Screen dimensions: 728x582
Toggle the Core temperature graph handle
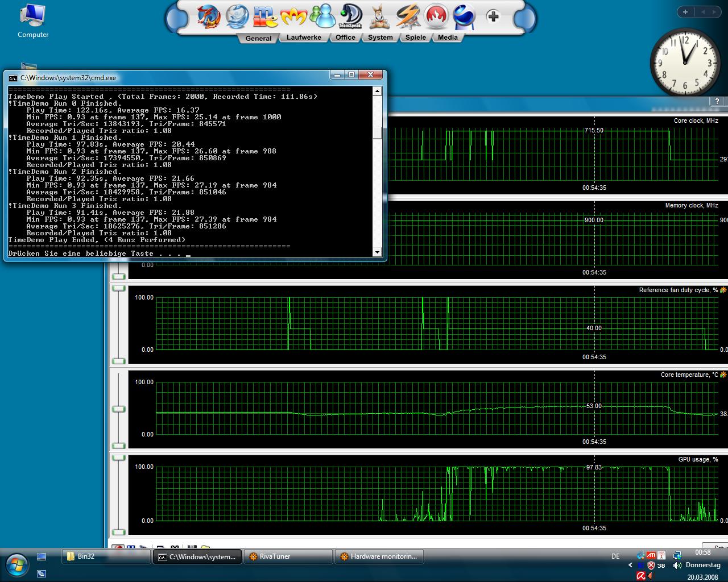(118, 409)
